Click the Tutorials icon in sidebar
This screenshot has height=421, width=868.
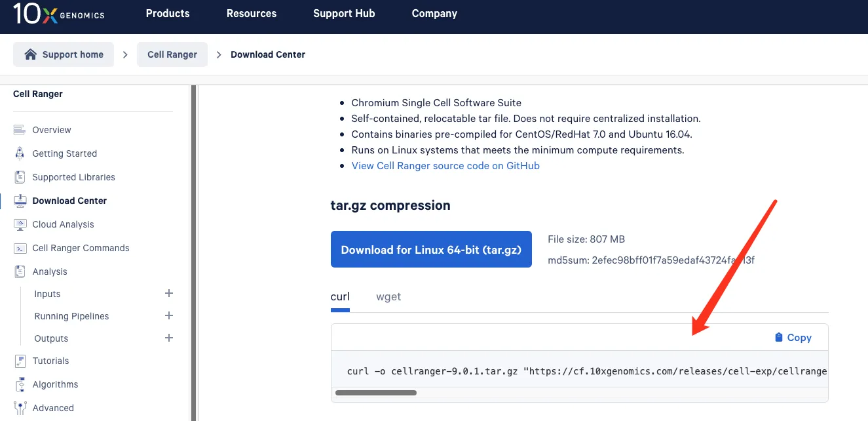point(20,361)
